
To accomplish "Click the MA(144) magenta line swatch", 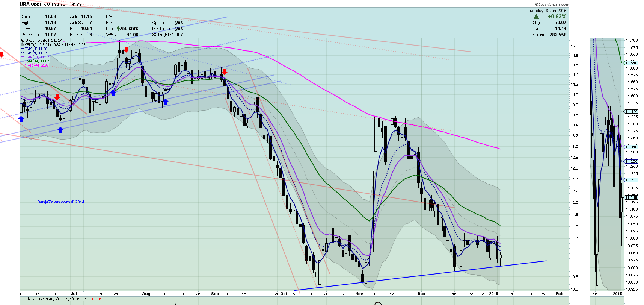I will pyautogui.click(x=22, y=65).
